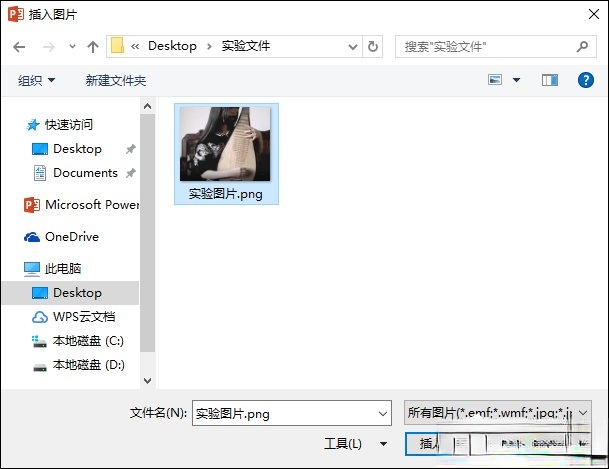This screenshot has height=469, width=609.
Task: Select Desktop under quick access
Action: click(67, 149)
